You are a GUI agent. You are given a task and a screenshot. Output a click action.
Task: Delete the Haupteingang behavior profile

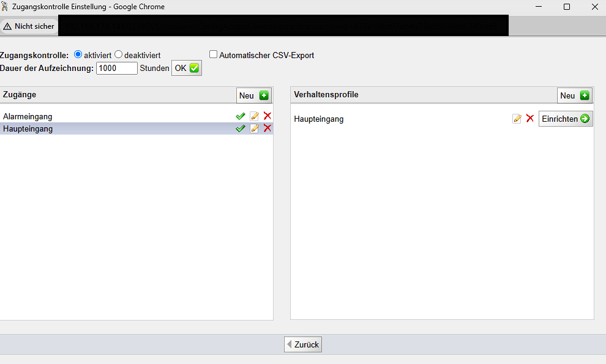click(530, 119)
